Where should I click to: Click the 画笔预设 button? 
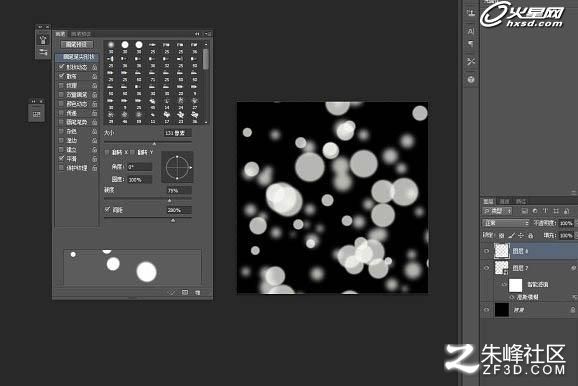[x=77, y=44]
